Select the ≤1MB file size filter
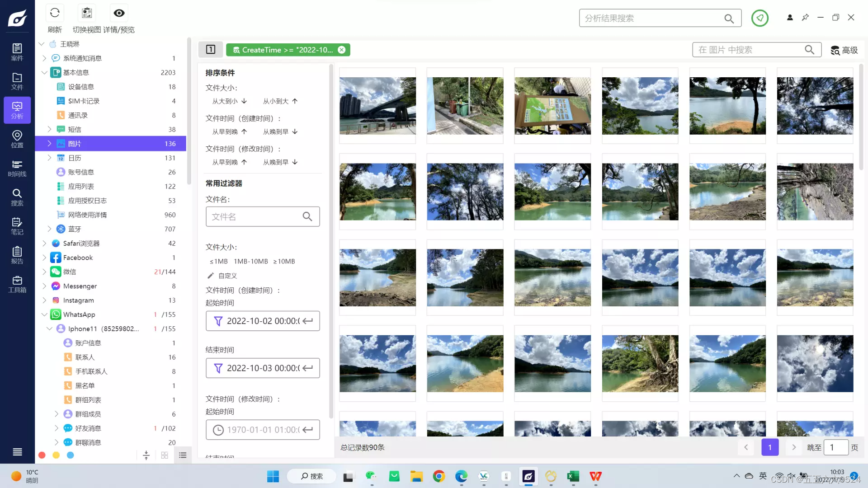 click(218, 262)
